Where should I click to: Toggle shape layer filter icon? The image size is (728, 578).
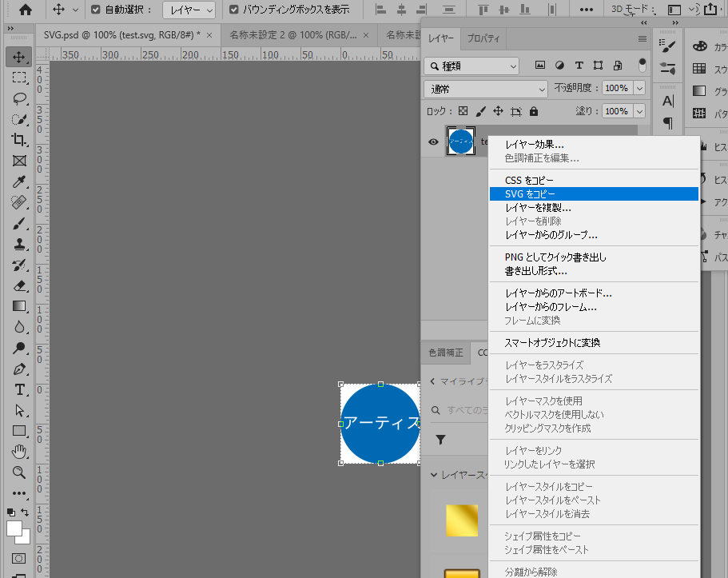click(x=598, y=66)
